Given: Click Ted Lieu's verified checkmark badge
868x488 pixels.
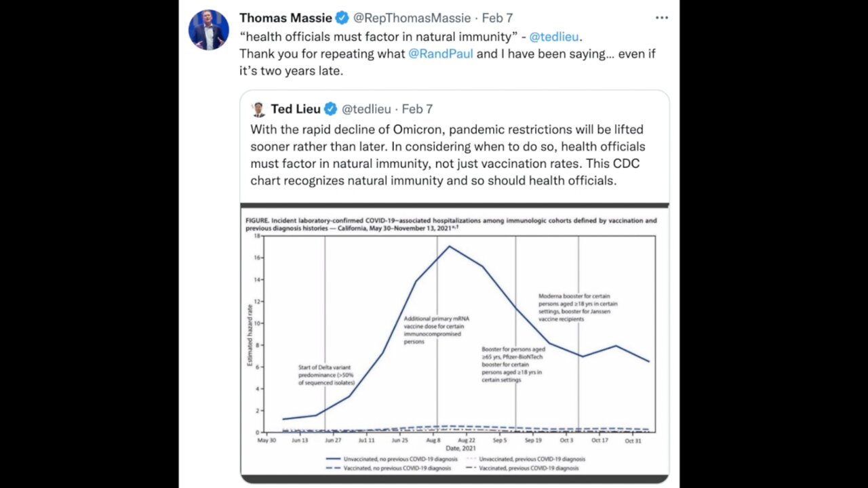Looking at the screenshot, I should point(330,109).
